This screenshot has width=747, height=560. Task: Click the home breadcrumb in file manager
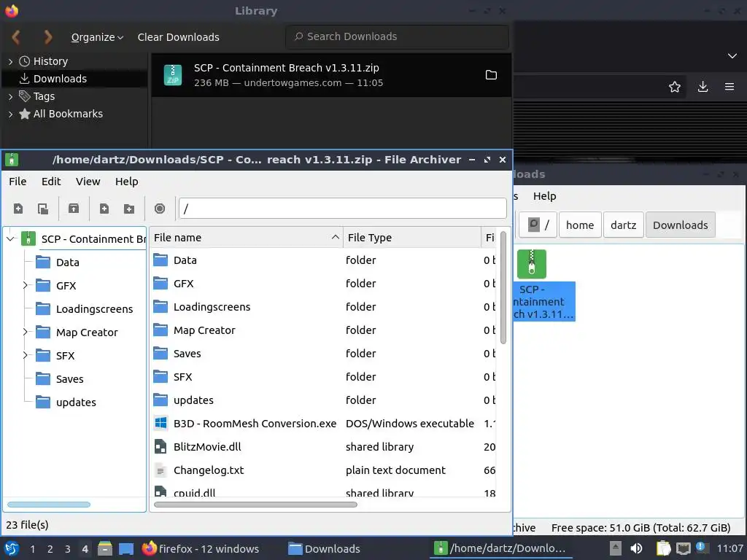click(x=580, y=225)
